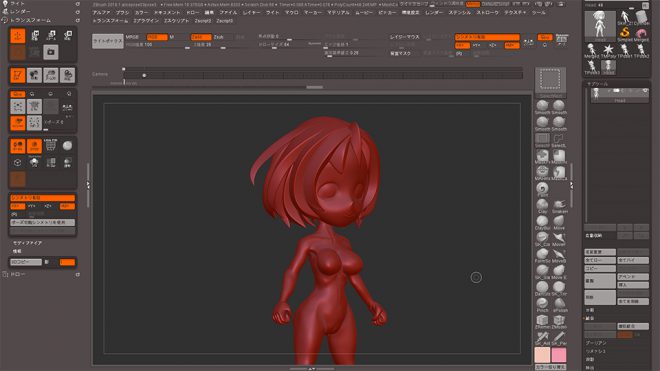This screenshot has width=660, height=371.
Task: Toggle >Y< symmetry in left Transform panel
Action: (32, 206)
